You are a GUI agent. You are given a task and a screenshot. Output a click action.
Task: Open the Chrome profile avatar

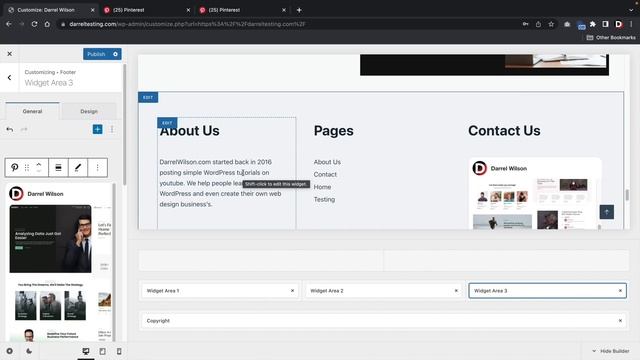(x=618, y=24)
